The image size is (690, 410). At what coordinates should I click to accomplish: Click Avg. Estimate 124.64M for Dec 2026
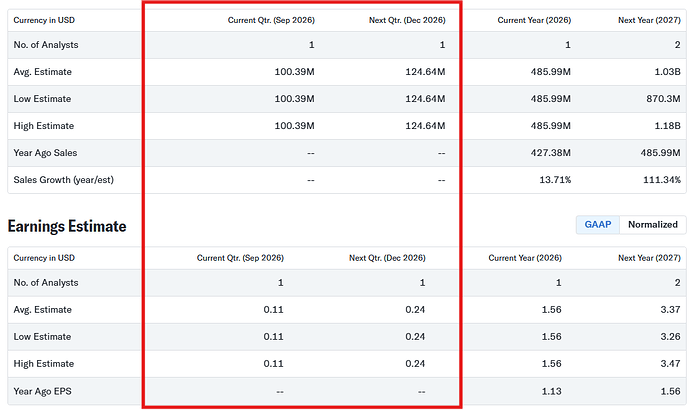(425, 72)
